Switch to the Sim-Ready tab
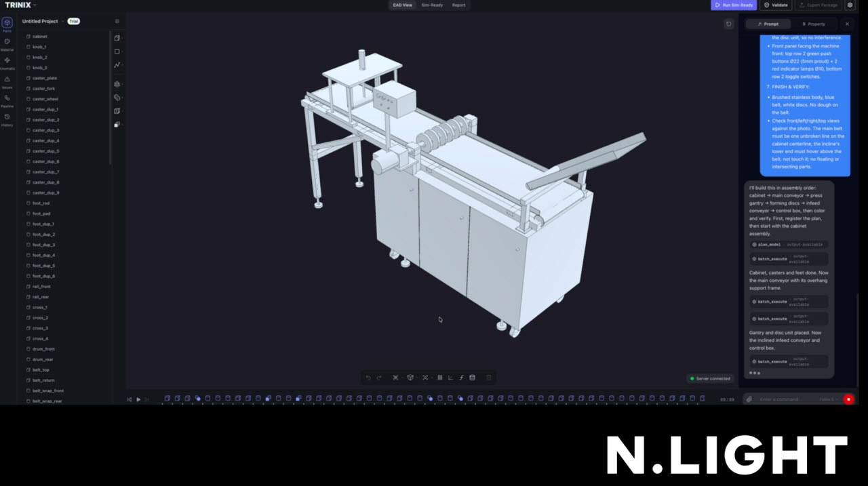 pos(432,5)
